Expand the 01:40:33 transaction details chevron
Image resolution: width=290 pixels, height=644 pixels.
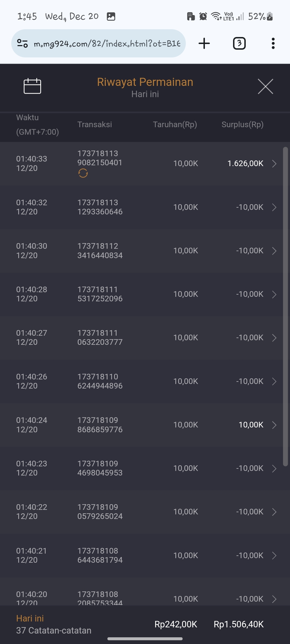(274, 164)
